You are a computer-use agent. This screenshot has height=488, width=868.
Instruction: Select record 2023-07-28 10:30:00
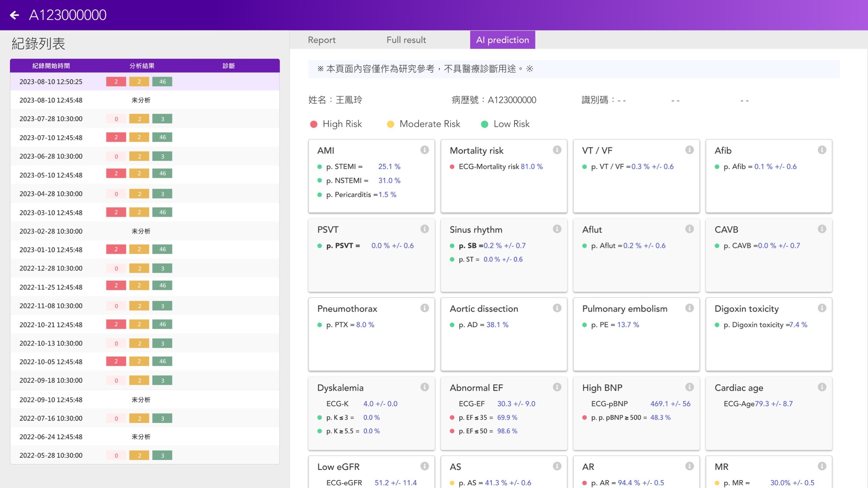[x=144, y=119]
